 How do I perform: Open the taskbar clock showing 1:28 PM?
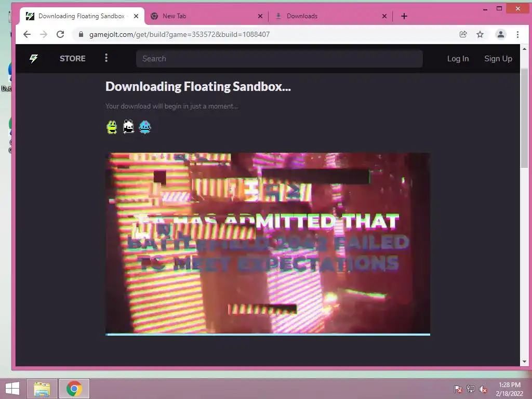click(509, 389)
